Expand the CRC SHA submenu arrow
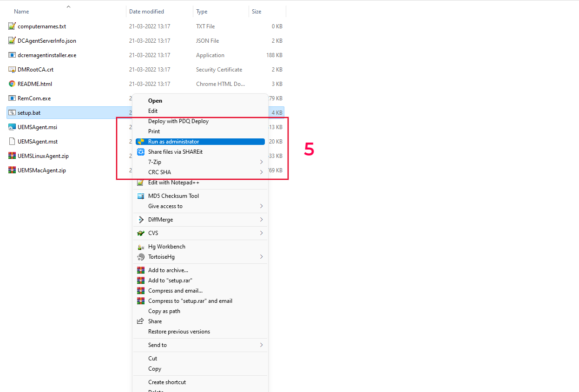Viewport: 579px width, 392px height. [x=262, y=172]
